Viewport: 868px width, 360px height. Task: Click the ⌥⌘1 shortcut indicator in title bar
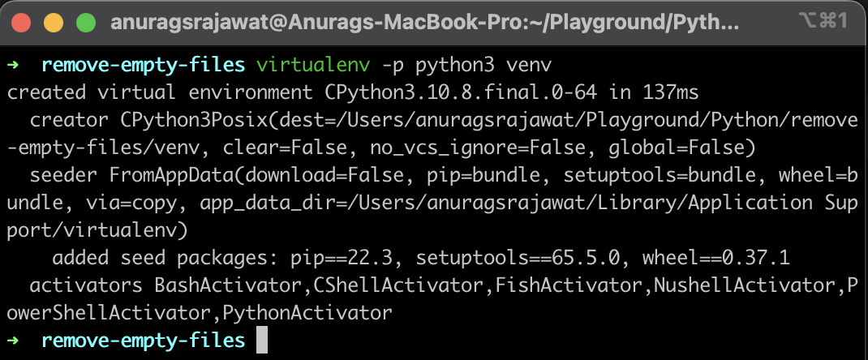[823, 21]
